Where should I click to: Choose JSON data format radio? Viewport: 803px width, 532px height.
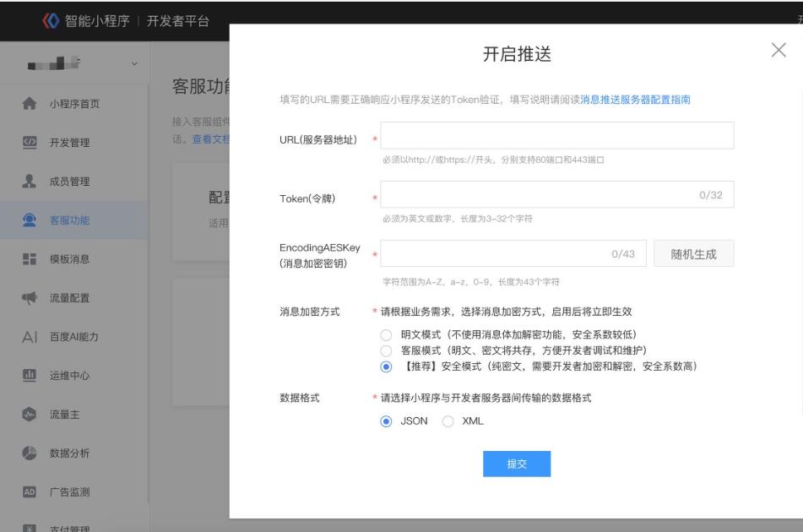click(x=386, y=421)
